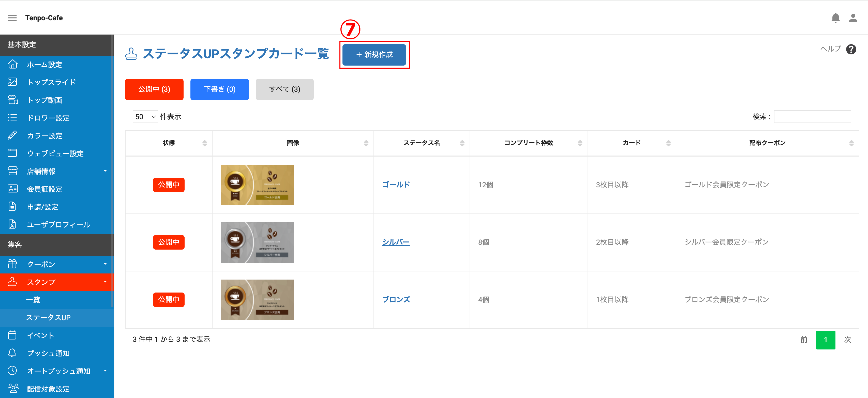Screen dimensions: 868x398
Task: Open the hamburger menu icon
Action: (12, 18)
